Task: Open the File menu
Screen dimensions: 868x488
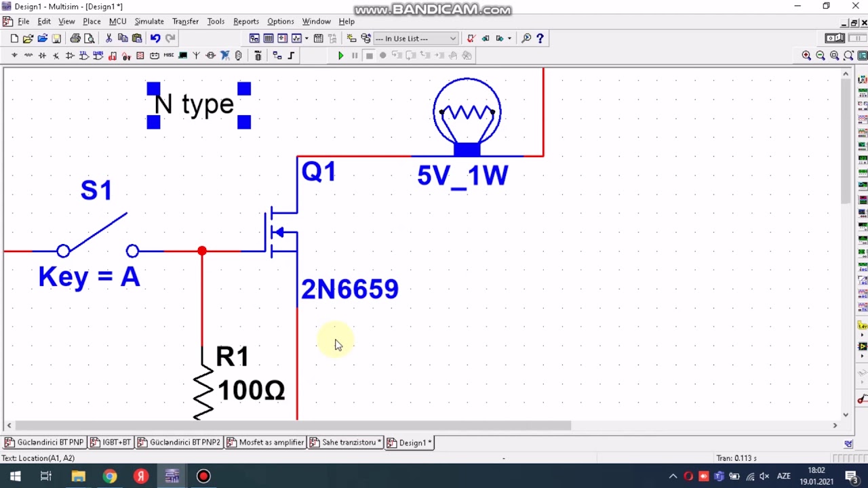Action: click(24, 22)
